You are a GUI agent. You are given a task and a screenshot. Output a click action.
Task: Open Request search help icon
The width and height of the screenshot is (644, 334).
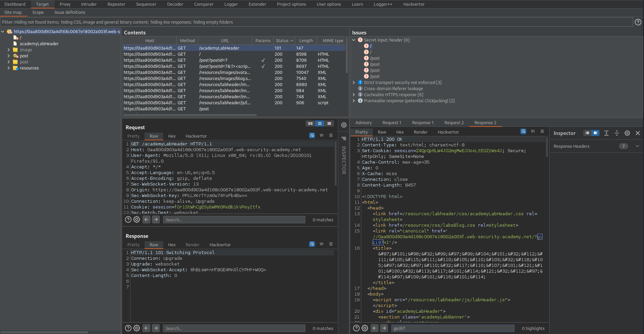[x=128, y=220]
